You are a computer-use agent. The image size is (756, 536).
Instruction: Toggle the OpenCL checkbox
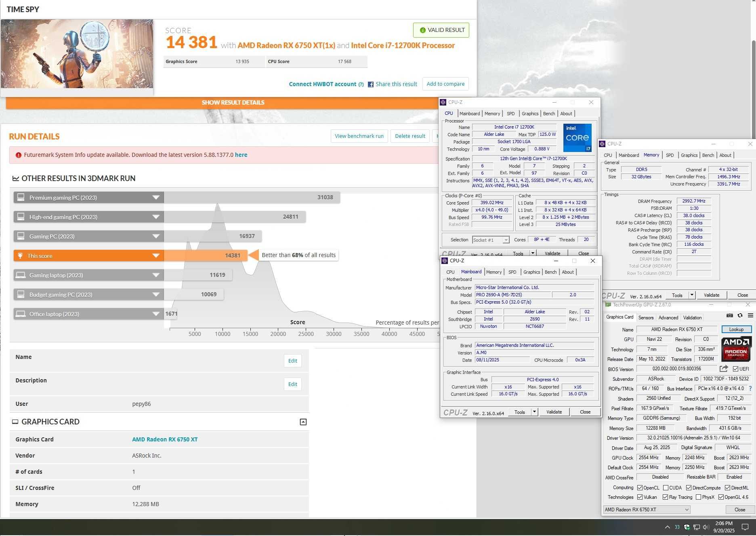(x=640, y=488)
